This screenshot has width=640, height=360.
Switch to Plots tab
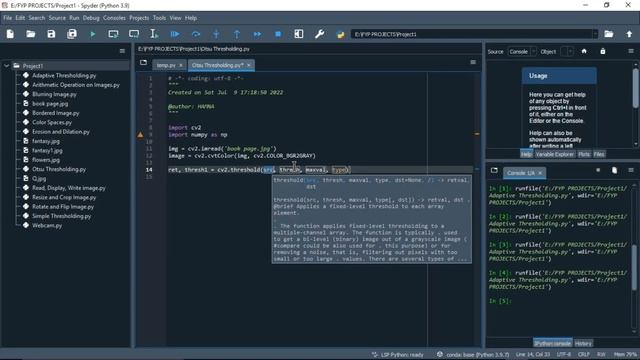click(584, 154)
